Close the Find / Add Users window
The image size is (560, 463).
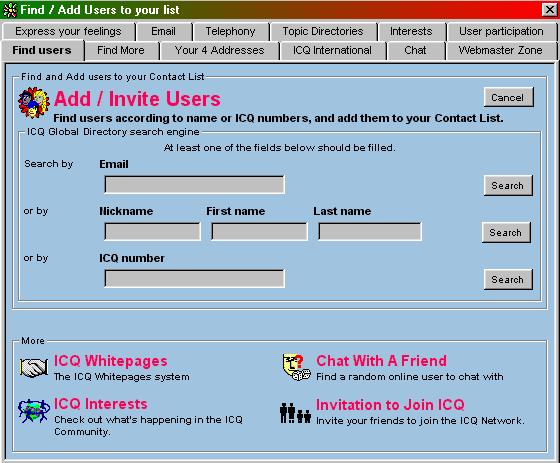click(x=549, y=10)
